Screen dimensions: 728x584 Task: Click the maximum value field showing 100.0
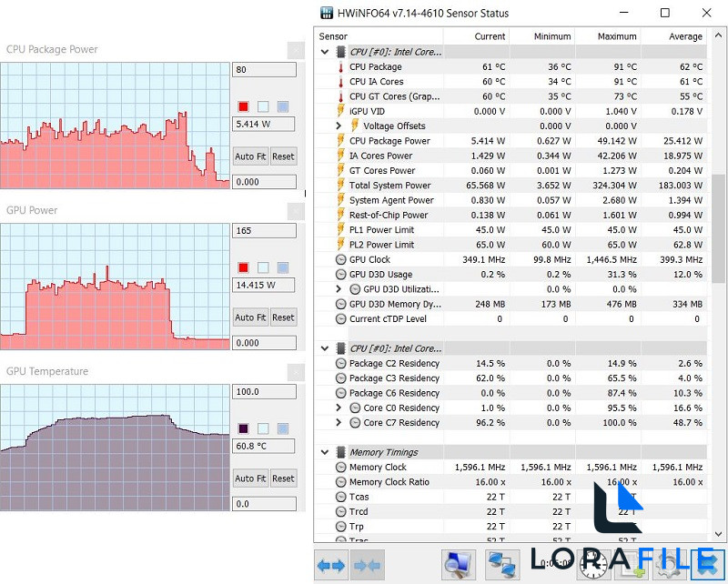tap(264, 392)
